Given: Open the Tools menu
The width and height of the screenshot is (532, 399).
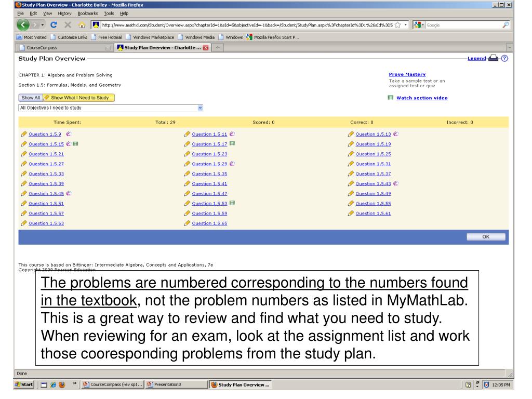Looking at the screenshot, I should tap(109, 14).
